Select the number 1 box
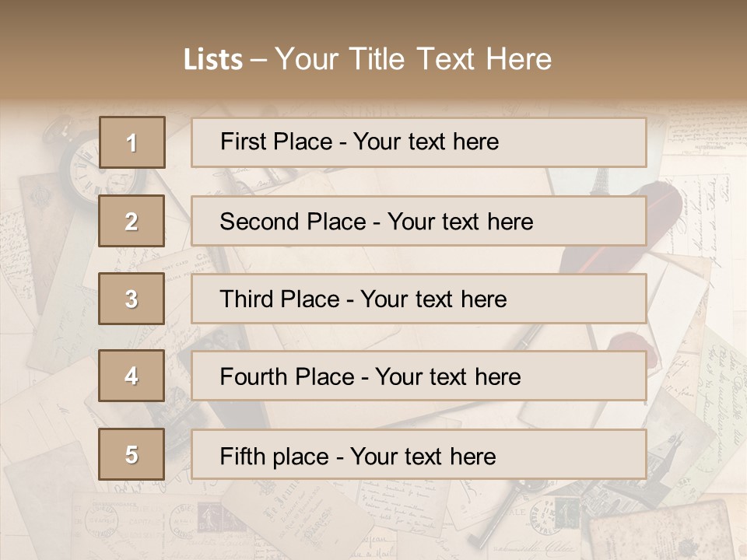This screenshot has width=747, height=560. point(132,142)
